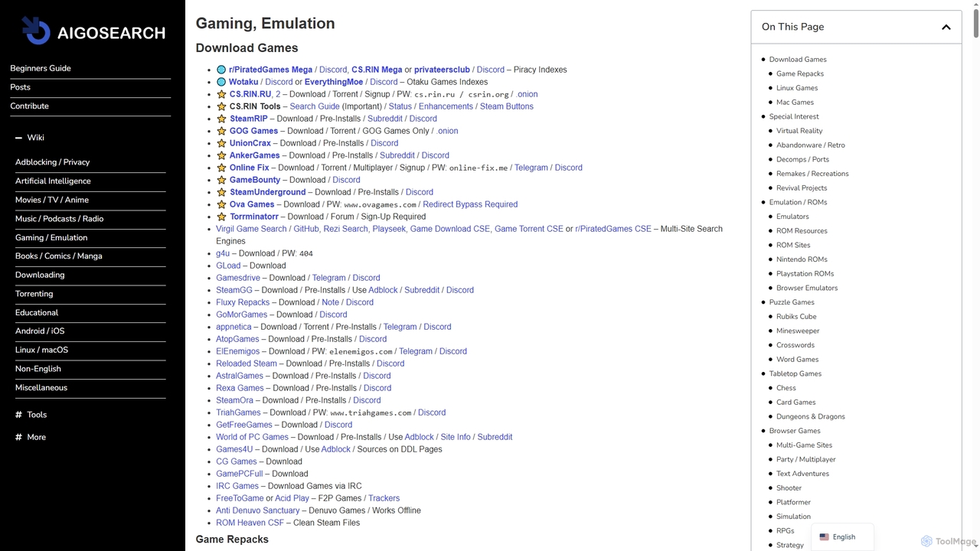Go to Artificial Intelligence wiki page
The width and height of the screenshot is (980, 551).
point(53,181)
